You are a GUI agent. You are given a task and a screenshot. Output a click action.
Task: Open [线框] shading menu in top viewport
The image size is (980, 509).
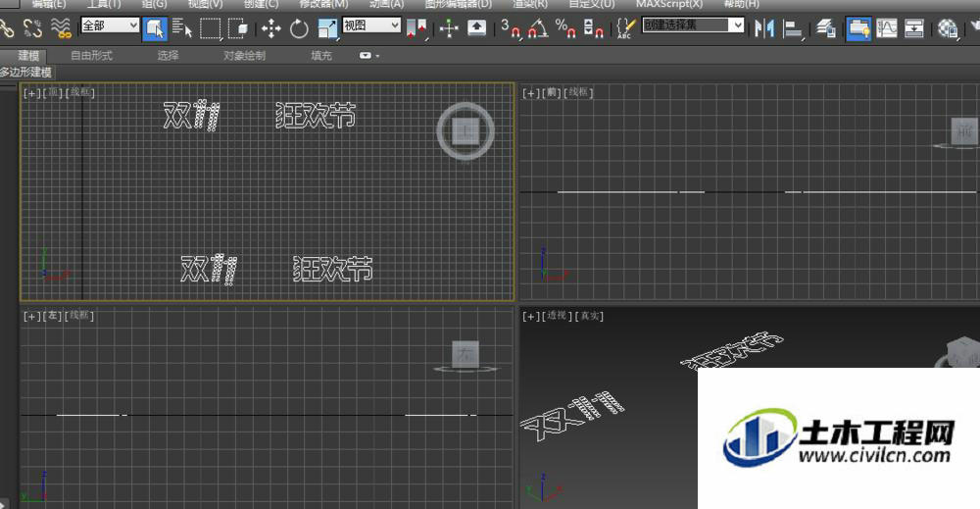tap(80, 93)
